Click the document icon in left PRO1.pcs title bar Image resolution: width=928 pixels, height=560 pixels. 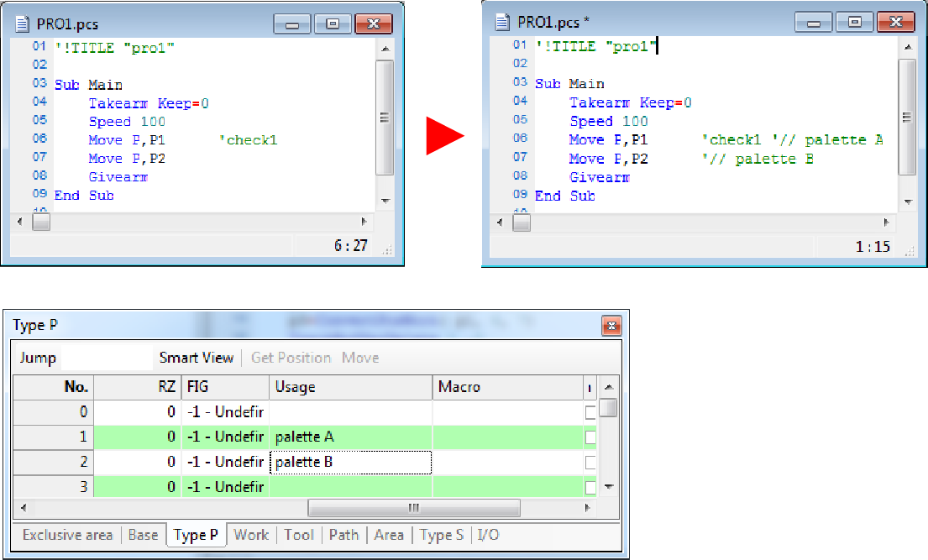(x=22, y=24)
